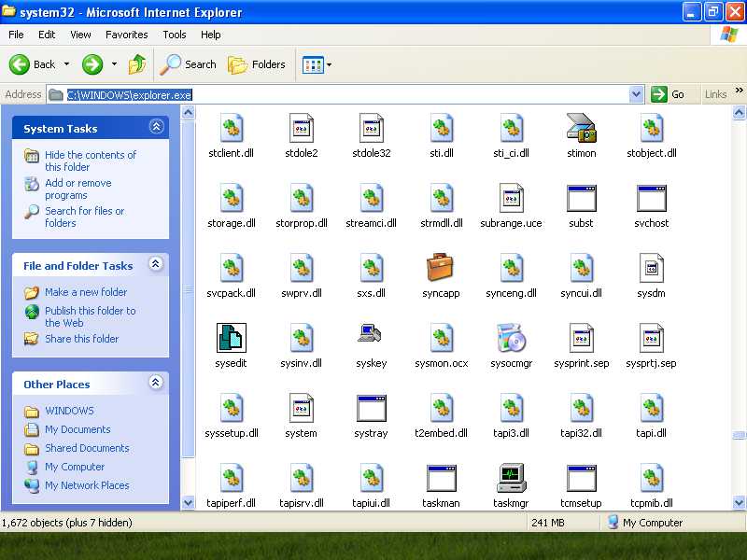Toggle the Folders pane button

pyautogui.click(x=257, y=64)
